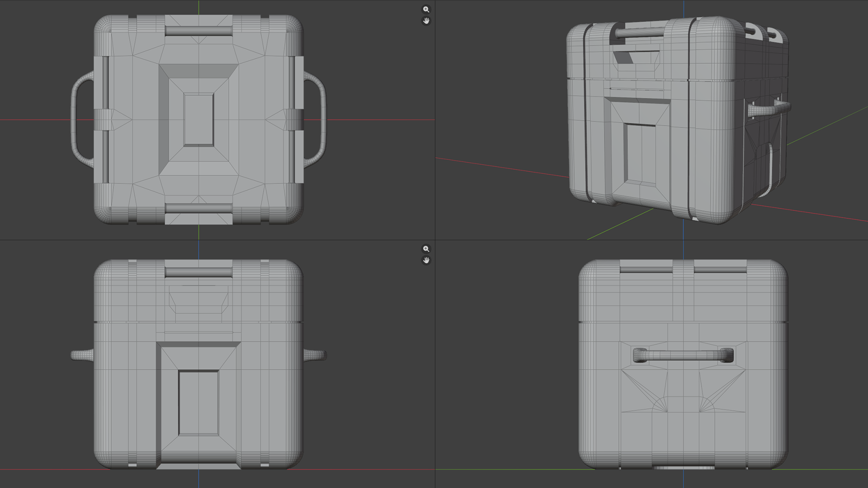The width and height of the screenshot is (868, 488).
Task: Click the zoom magnifier icon in the bottom-left viewport
Action: 426,249
